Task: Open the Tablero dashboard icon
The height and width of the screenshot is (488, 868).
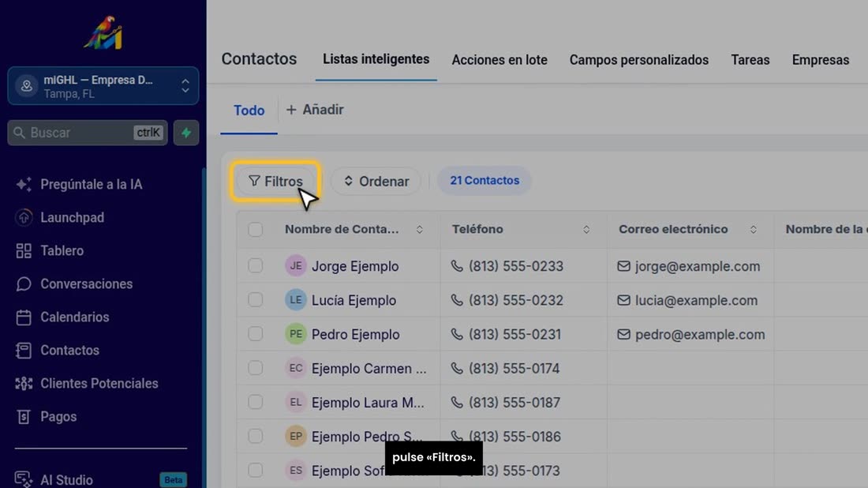Action: tap(23, 251)
